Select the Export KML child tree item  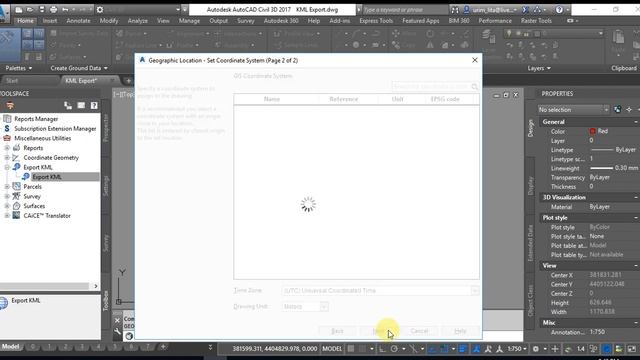[47, 177]
